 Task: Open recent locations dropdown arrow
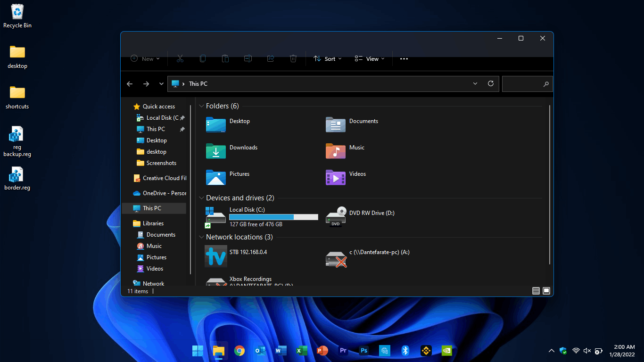(161, 84)
